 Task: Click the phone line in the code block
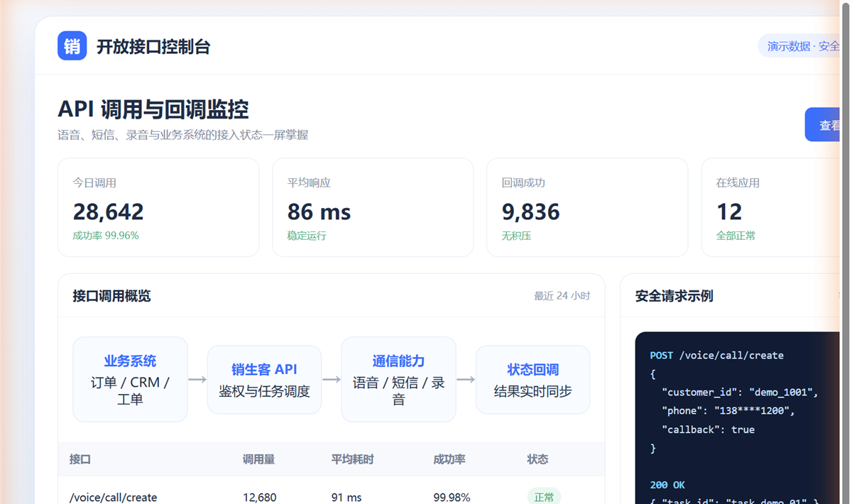point(728,410)
